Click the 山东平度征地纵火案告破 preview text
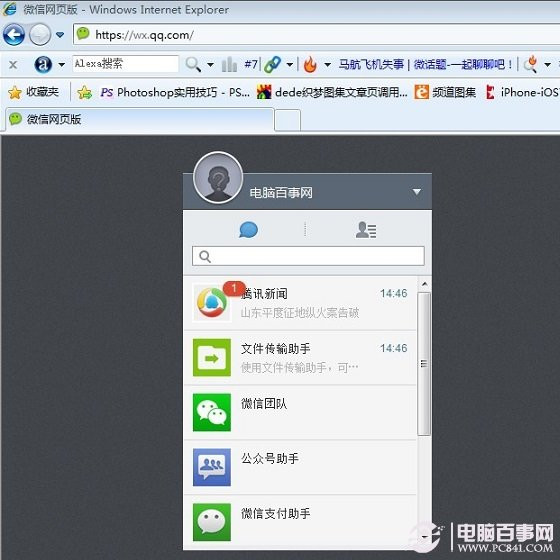 coord(300,313)
